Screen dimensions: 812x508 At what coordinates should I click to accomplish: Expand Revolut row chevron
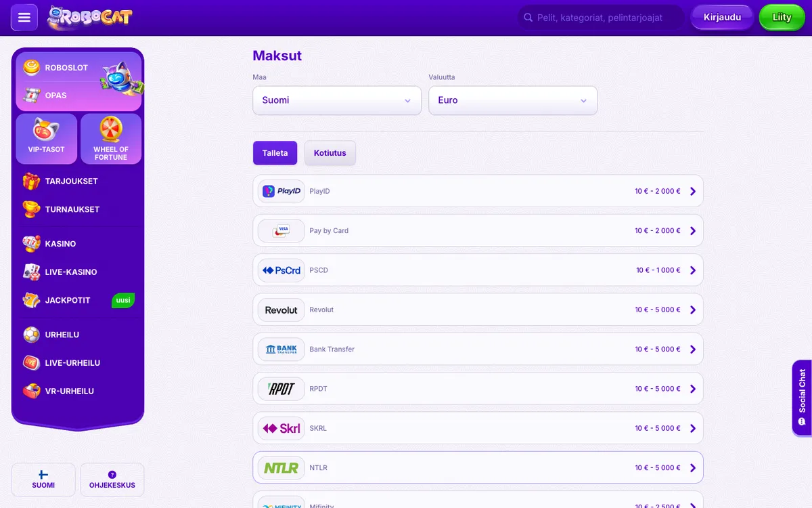tap(693, 310)
